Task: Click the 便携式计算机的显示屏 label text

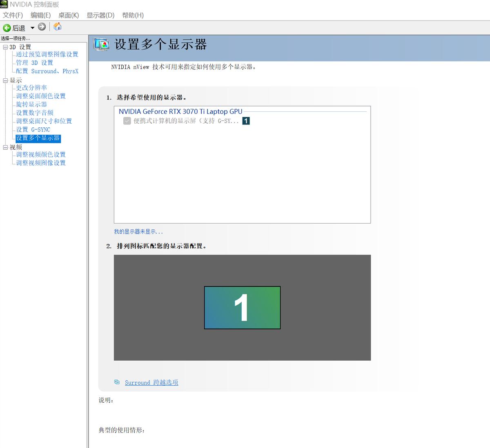Action: coord(186,121)
